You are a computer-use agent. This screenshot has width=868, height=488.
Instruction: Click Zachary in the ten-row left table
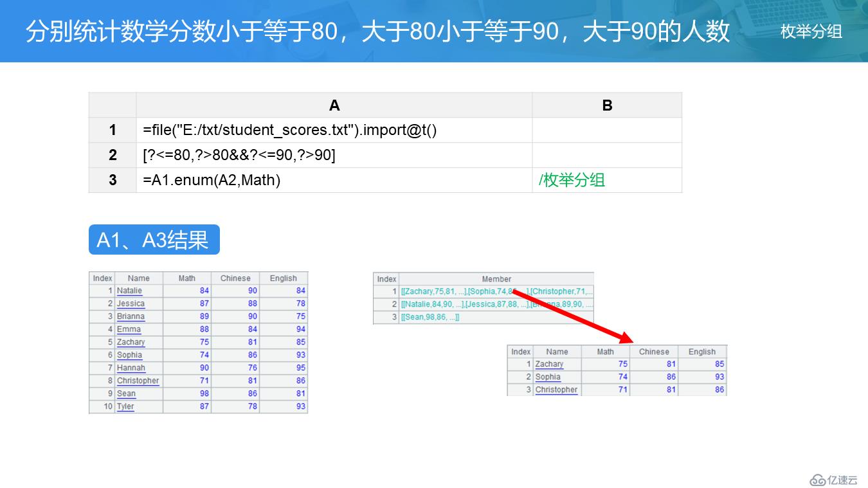pyautogui.click(x=131, y=342)
